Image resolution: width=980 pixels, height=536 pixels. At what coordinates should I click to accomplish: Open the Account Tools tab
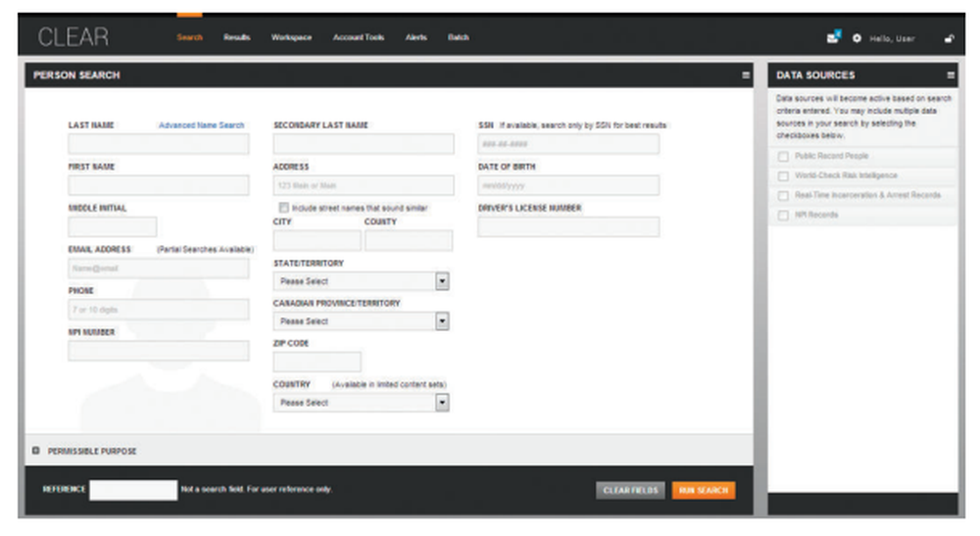[x=358, y=37]
